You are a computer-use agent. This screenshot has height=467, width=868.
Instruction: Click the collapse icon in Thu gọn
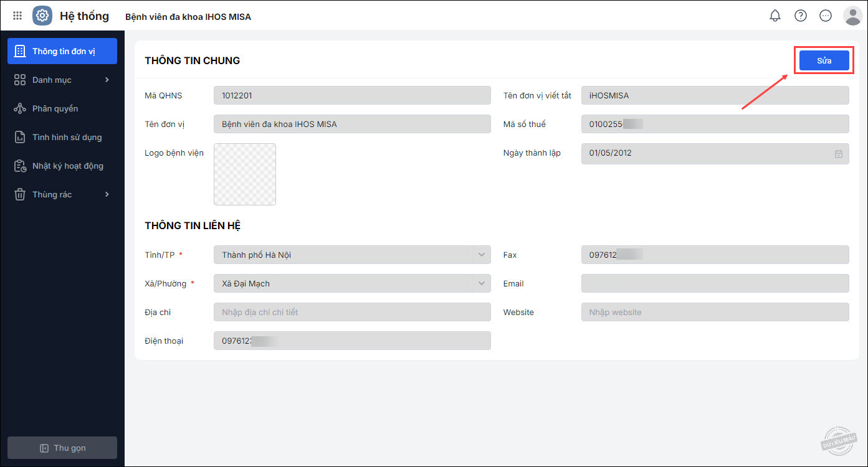tap(44, 448)
